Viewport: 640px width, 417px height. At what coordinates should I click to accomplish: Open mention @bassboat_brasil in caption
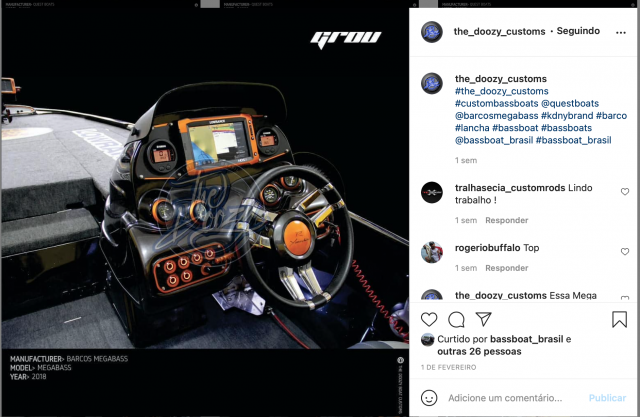point(494,140)
